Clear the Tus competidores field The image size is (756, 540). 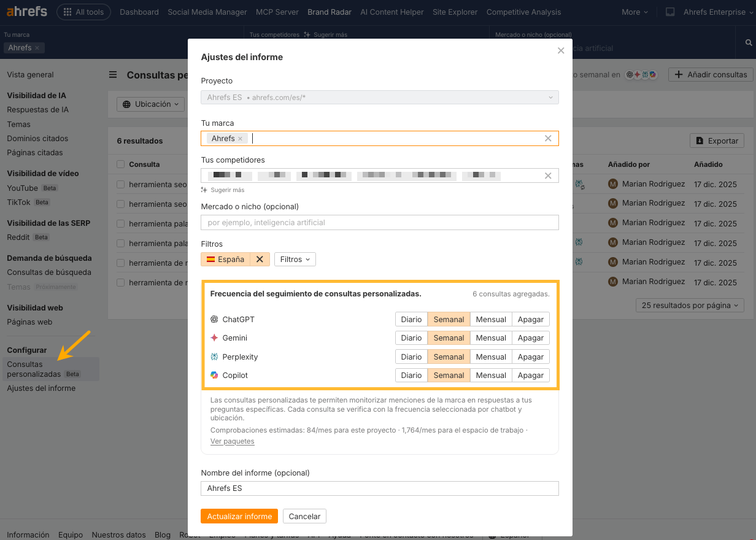548,176
